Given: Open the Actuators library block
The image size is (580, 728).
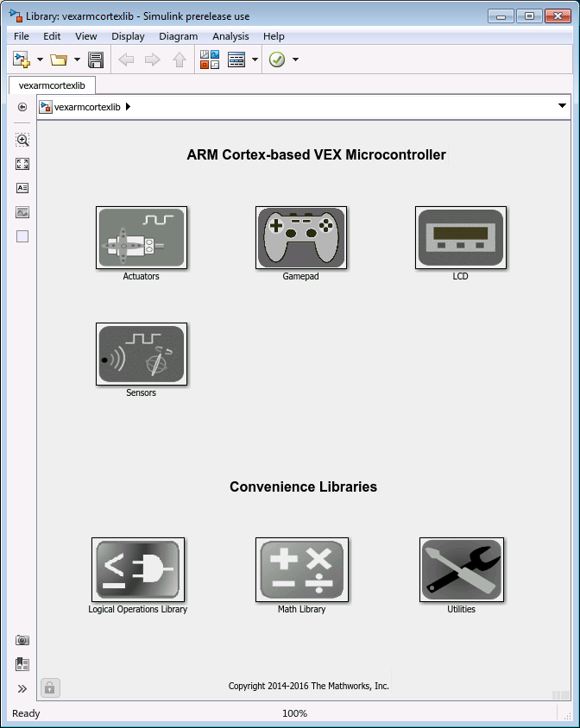Looking at the screenshot, I should (x=142, y=238).
